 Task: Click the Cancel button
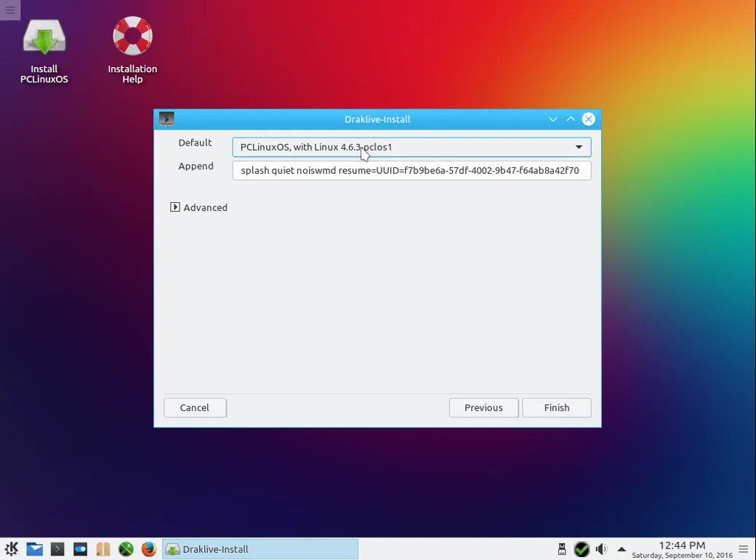[195, 407]
